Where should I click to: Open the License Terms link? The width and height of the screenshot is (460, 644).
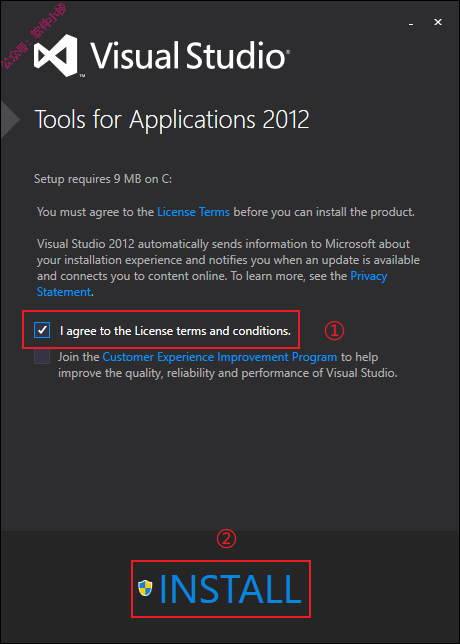193,212
